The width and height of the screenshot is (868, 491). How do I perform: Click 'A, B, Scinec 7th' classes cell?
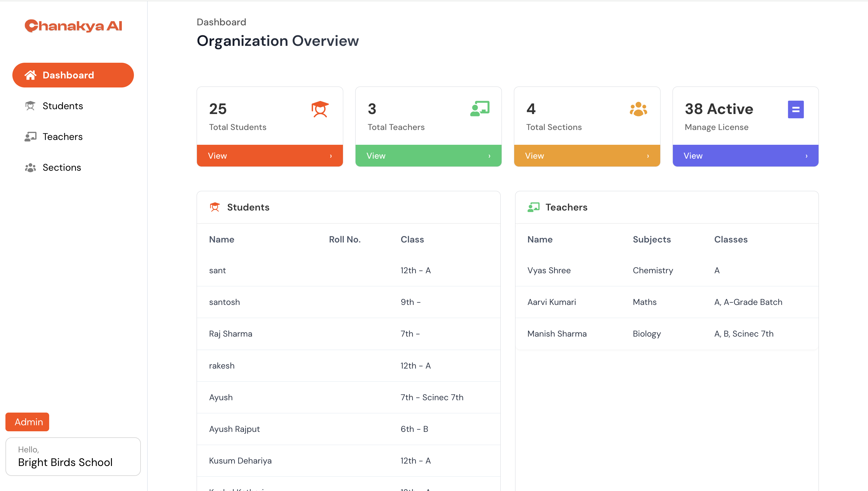point(743,334)
